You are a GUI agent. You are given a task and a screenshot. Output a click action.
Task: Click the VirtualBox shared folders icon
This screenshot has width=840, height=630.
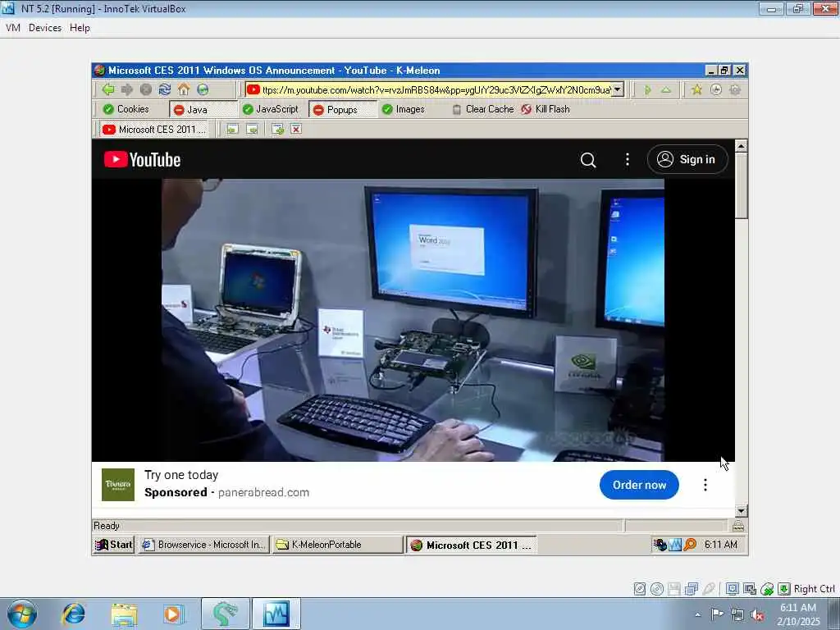point(691,589)
